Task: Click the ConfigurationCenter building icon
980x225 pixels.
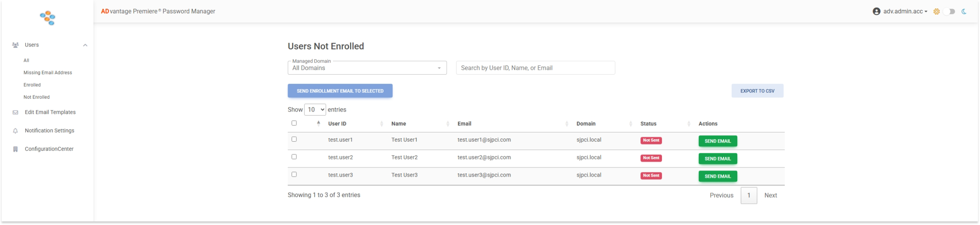Action: pos(15,149)
